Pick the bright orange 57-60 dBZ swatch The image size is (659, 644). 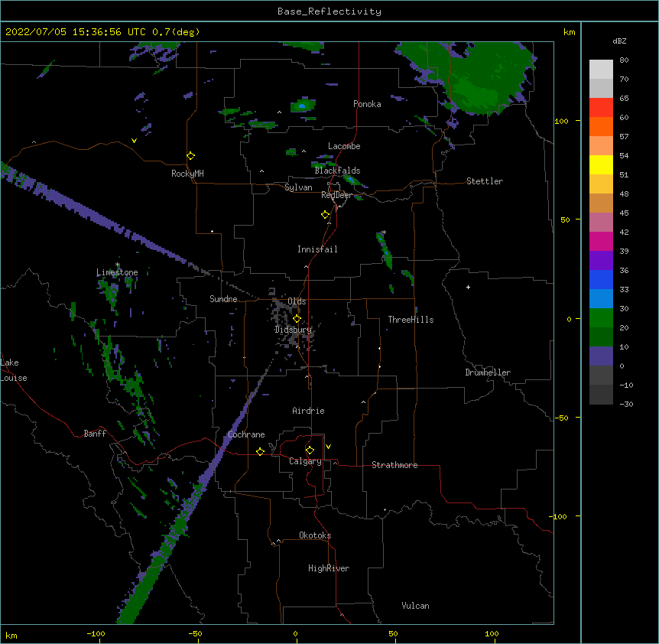coord(601,126)
